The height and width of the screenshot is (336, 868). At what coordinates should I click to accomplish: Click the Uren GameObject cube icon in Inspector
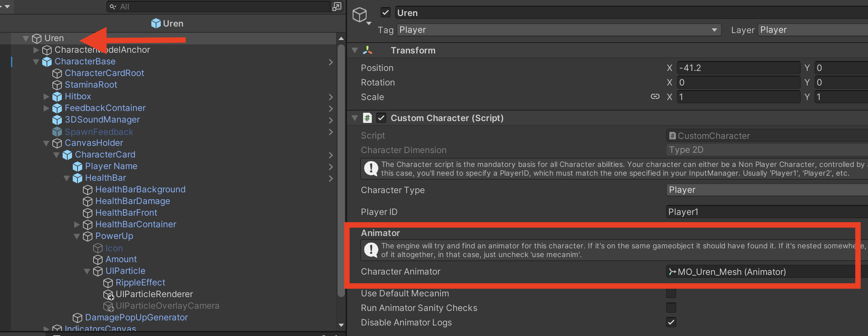point(360,15)
